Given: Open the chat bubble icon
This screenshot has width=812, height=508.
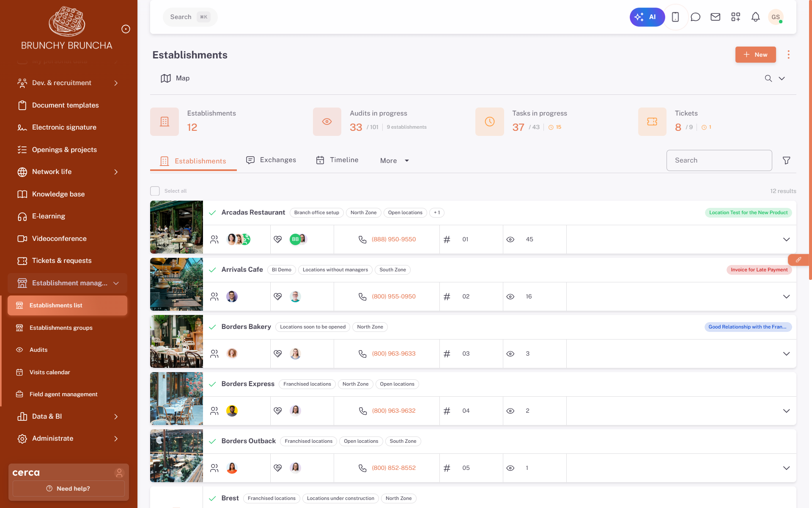Looking at the screenshot, I should [695, 17].
